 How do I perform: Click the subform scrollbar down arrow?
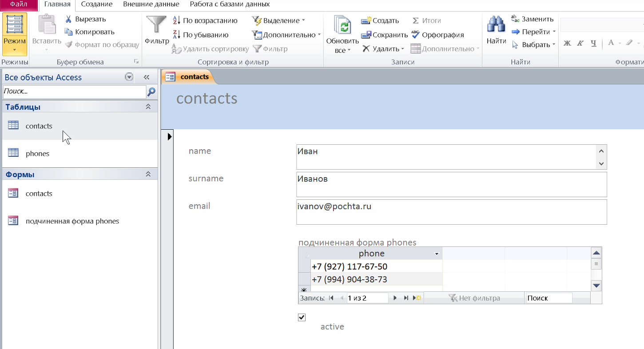[596, 286]
